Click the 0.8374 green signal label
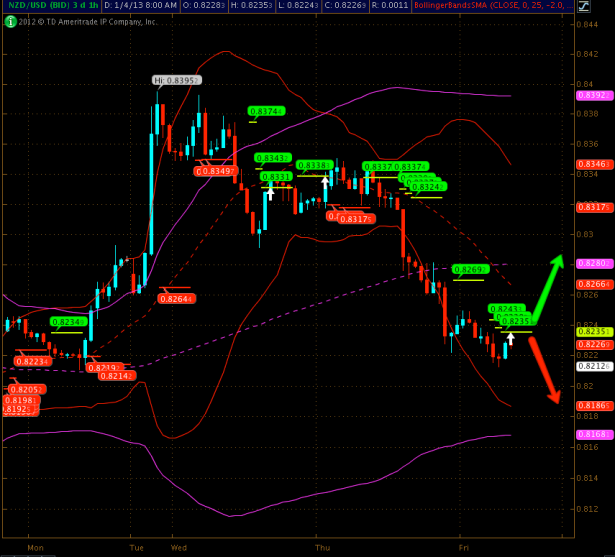The image size is (615, 557). click(266, 111)
